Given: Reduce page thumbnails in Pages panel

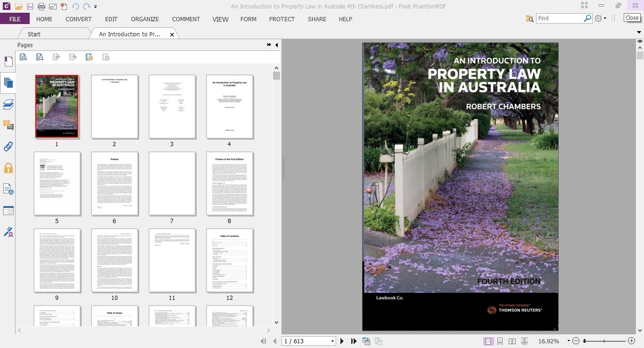Looking at the screenshot, I should [40, 57].
